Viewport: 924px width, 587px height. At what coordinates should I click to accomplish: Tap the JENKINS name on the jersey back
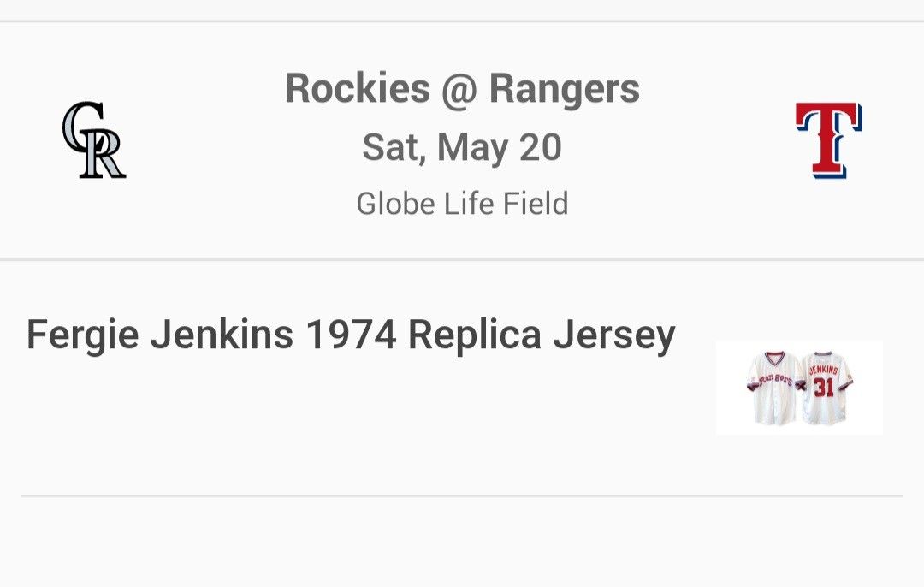[x=824, y=371]
